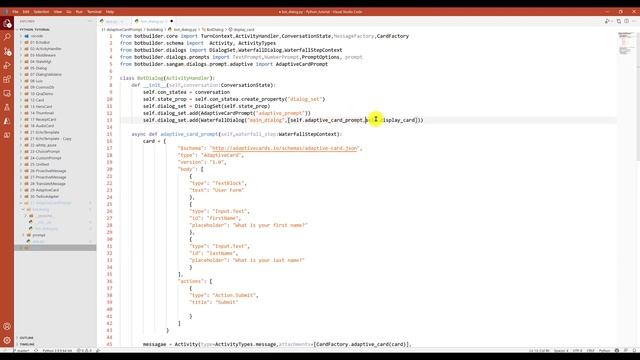Open the Run and Debug view
The image size is (640, 360).
[7, 65]
